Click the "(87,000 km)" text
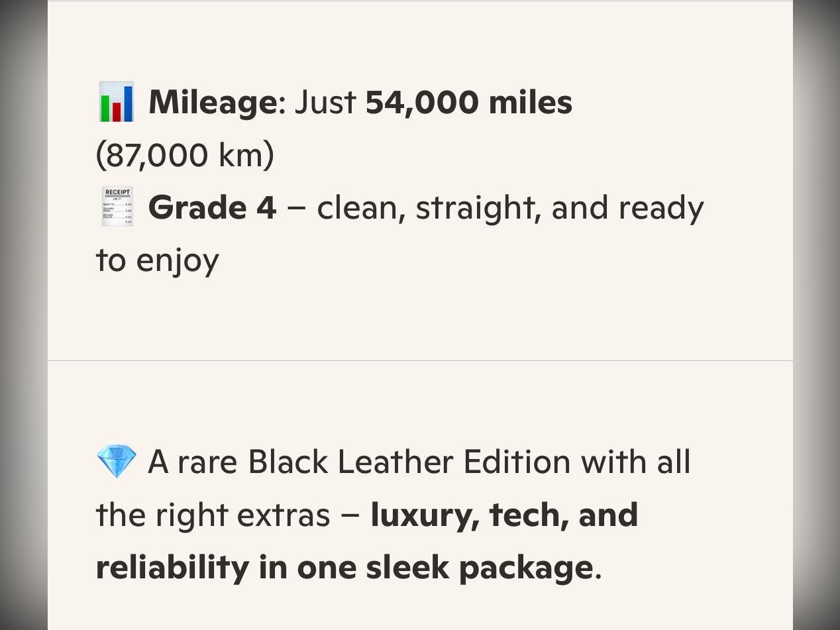This screenshot has height=630, width=840. (185, 155)
